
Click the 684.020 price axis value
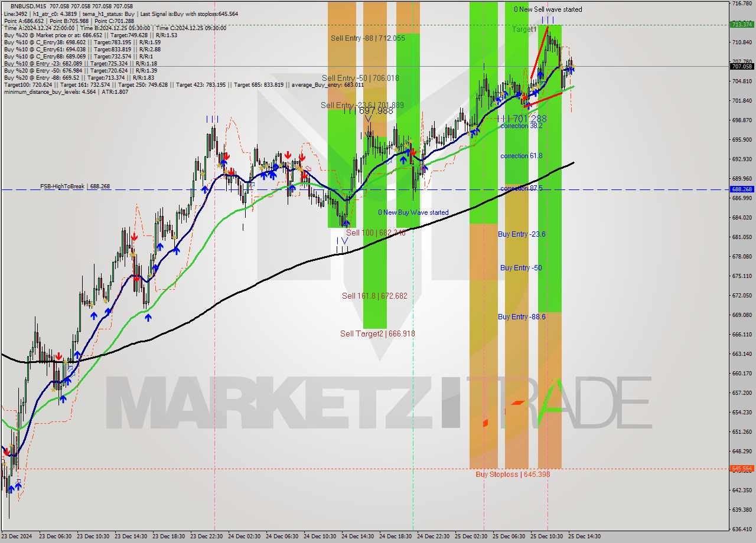[x=742, y=217]
